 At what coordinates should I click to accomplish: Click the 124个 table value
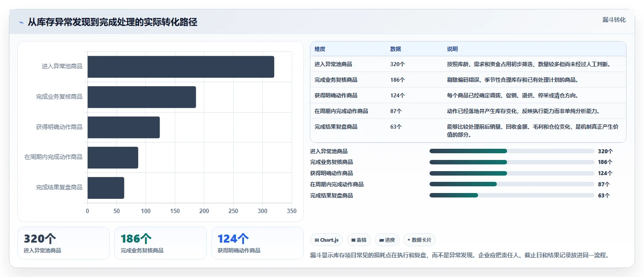tap(397, 96)
